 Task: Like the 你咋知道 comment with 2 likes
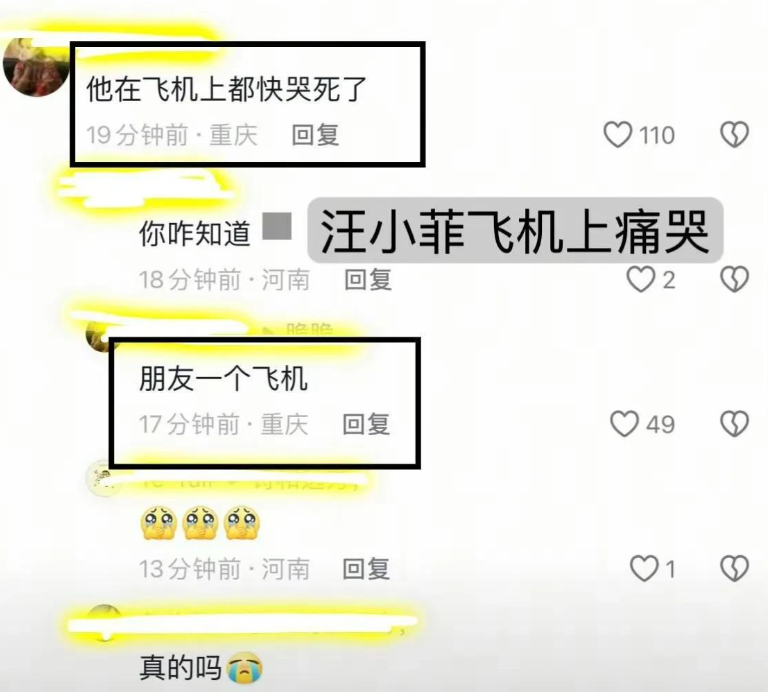(641, 279)
